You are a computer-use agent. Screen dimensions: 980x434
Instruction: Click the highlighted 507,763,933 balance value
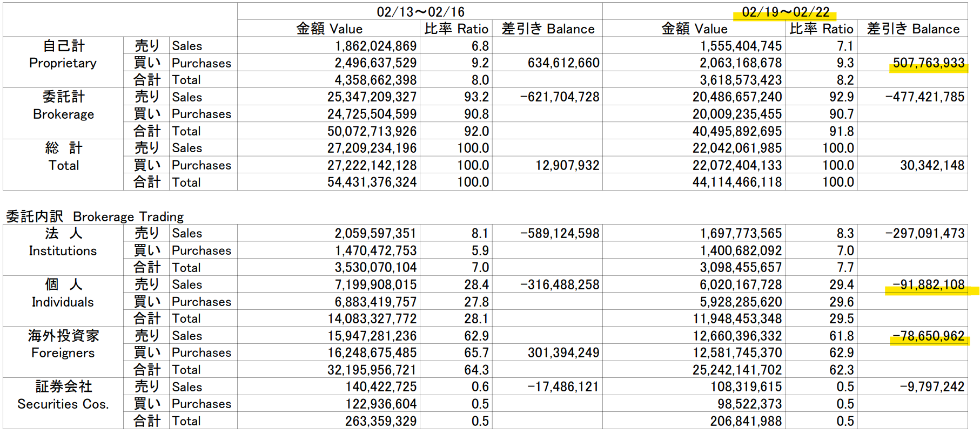click(928, 63)
